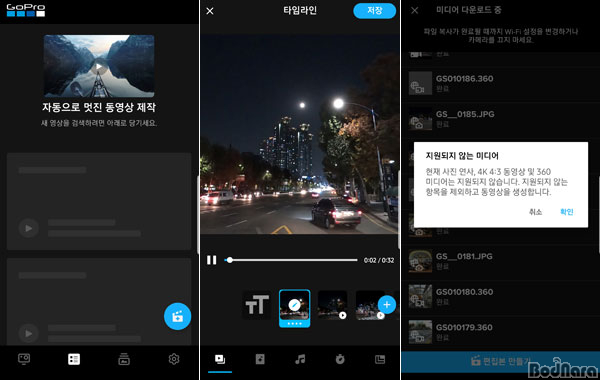Cancel the unsupported media dialog with 취소

535,212
